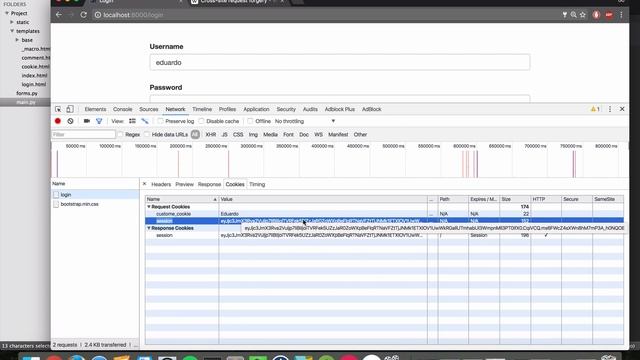The image size is (640, 360).
Task: Open login.html in the sidebar
Action: tap(33, 84)
